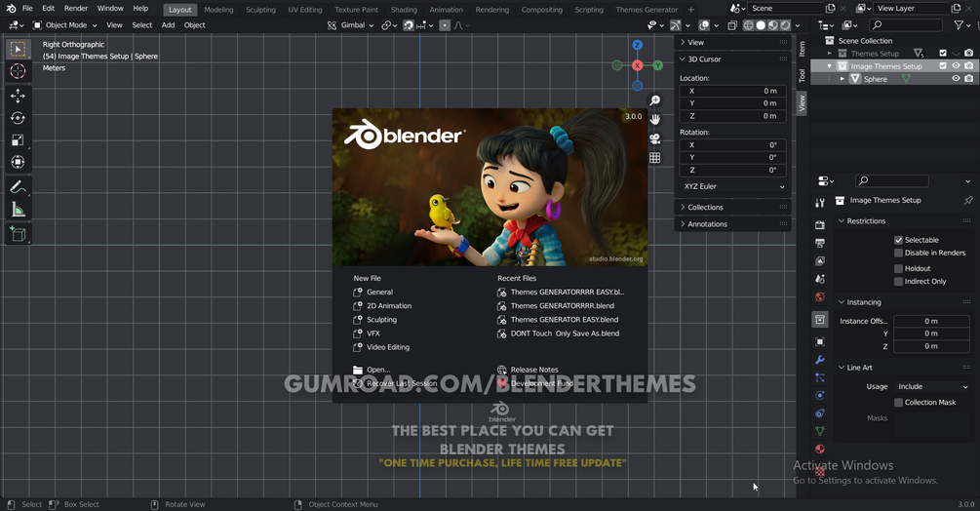
Task: Open Gimbal orientation dropdown
Action: 350,25
